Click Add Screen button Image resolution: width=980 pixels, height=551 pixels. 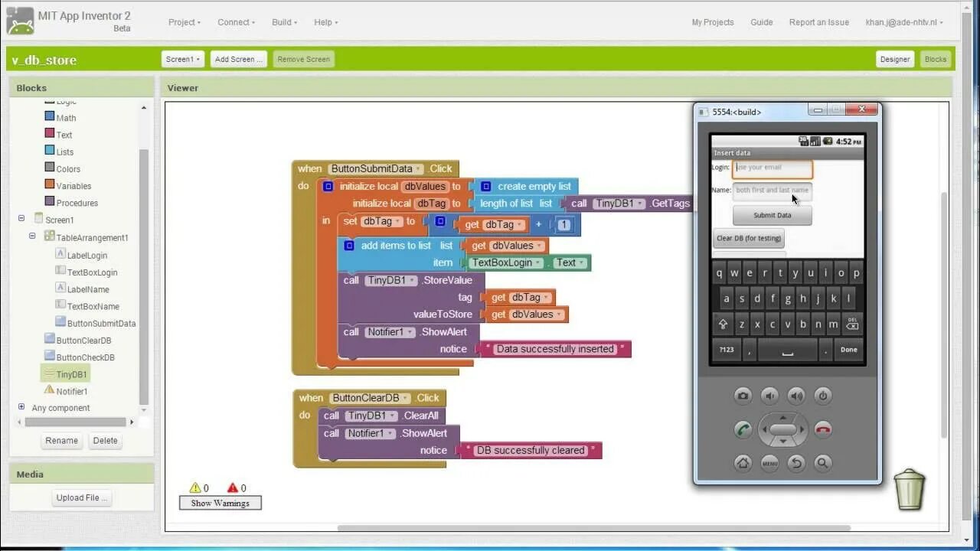[239, 59]
